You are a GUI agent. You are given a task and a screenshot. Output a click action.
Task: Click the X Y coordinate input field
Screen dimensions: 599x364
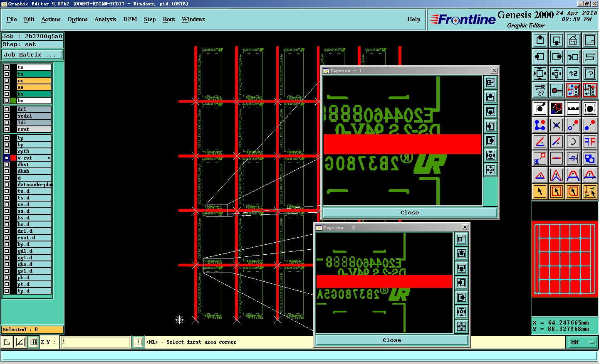coord(96,342)
